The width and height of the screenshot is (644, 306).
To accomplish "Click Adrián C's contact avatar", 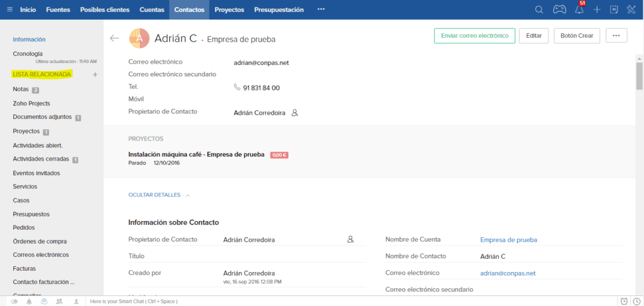I will [x=139, y=38].
